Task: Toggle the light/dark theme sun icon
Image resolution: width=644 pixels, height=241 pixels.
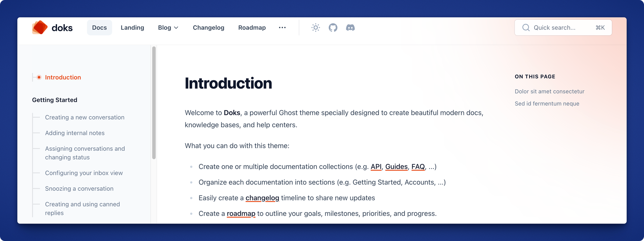Action: (316, 27)
